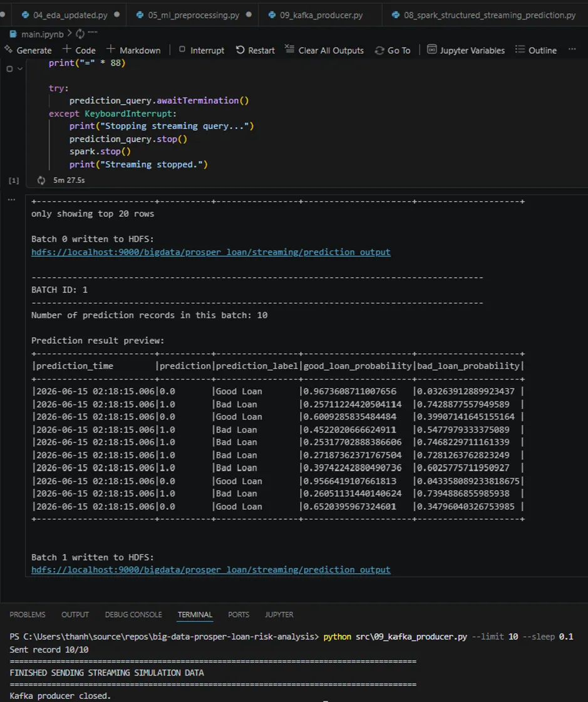Click the cell execution count [1]

pyautogui.click(x=14, y=180)
